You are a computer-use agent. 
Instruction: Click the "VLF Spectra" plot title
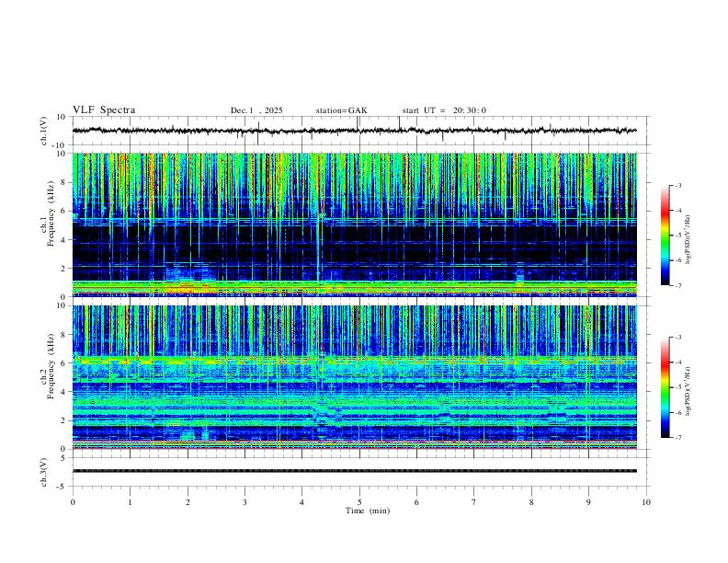click(x=104, y=110)
